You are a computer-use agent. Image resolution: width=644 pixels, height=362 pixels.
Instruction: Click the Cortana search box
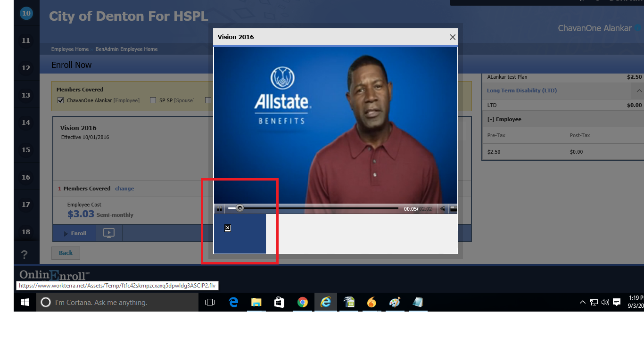pos(117,302)
